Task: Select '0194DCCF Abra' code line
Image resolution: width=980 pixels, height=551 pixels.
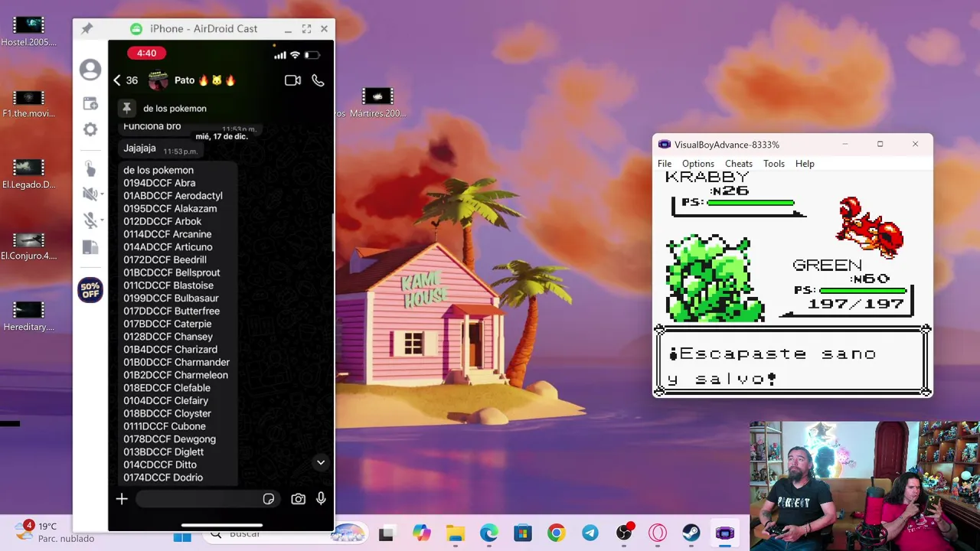Action: [x=159, y=183]
